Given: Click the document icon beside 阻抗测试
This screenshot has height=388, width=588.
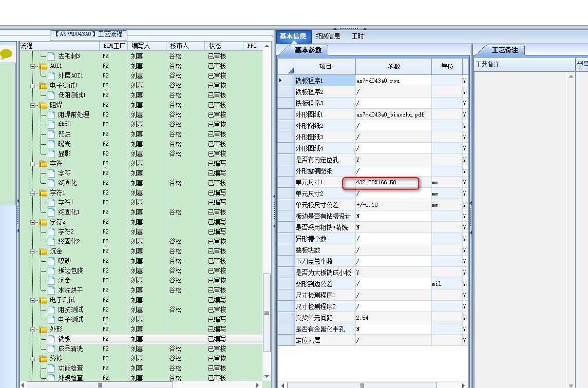Looking at the screenshot, I should point(51,309).
